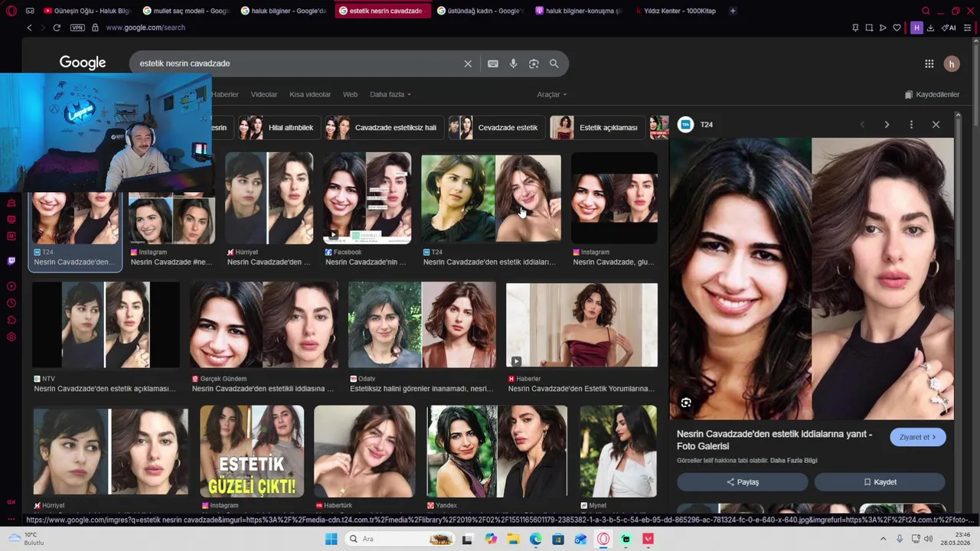This screenshot has height=551, width=980.
Task: Switch to üstündağ kadın tab
Action: tap(480, 11)
